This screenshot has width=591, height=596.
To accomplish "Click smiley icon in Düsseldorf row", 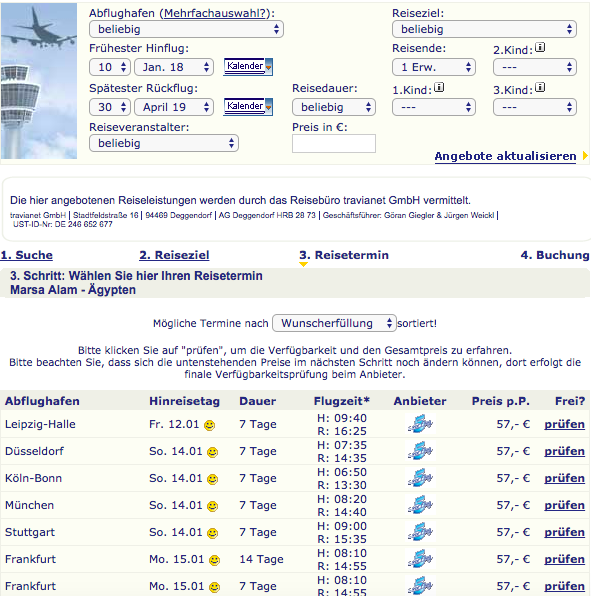I will pyautogui.click(x=212, y=452).
